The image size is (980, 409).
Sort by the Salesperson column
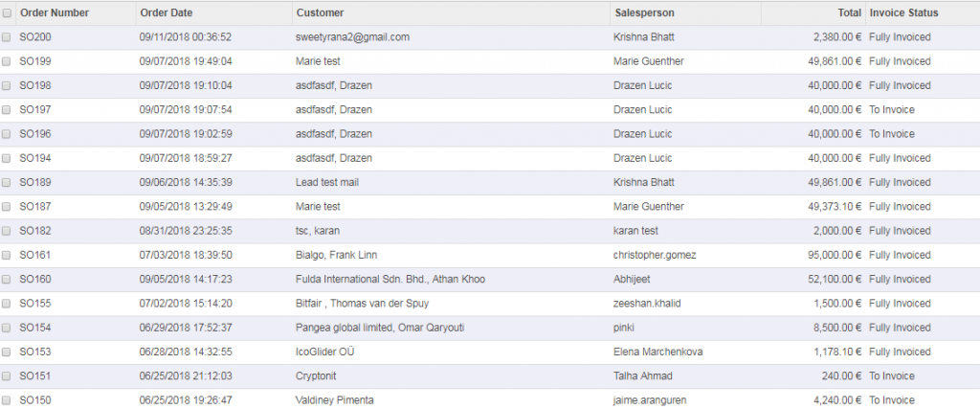(x=643, y=13)
